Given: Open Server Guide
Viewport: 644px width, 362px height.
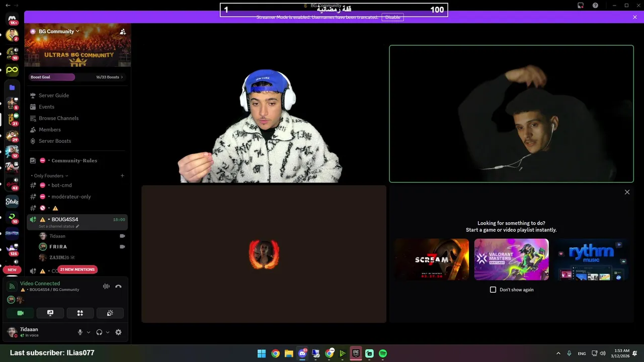Looking at the screenshot, I should point(54,96).
